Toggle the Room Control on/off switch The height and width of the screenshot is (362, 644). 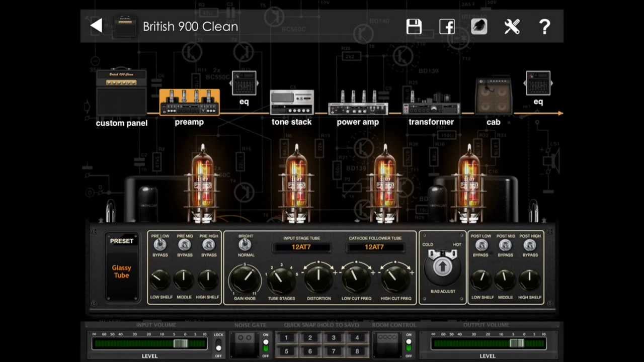tap(409, 345)
